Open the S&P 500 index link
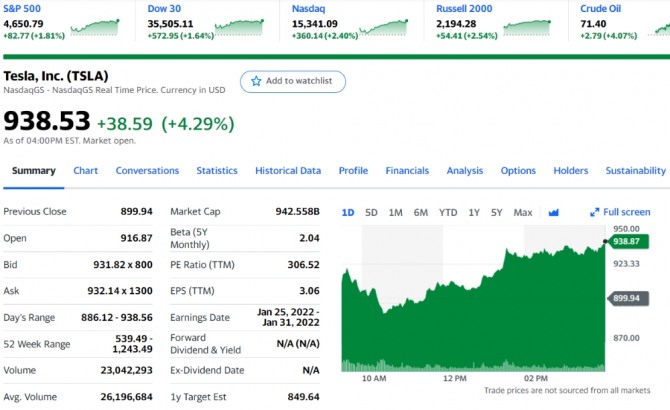This screenshot has height=410, width=670. (x=22, y=8)
